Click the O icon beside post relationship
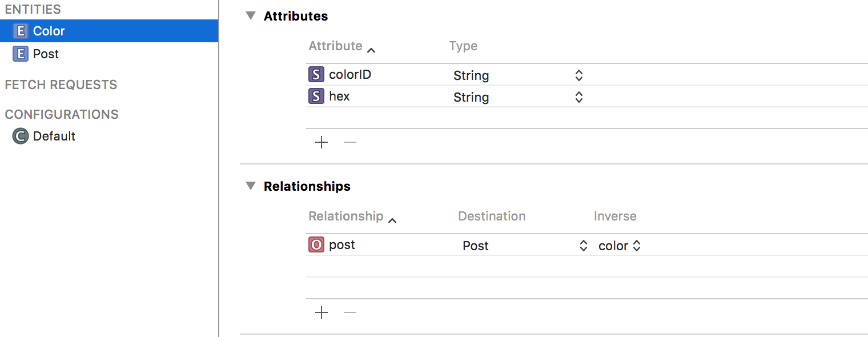 tap(316, 244)
